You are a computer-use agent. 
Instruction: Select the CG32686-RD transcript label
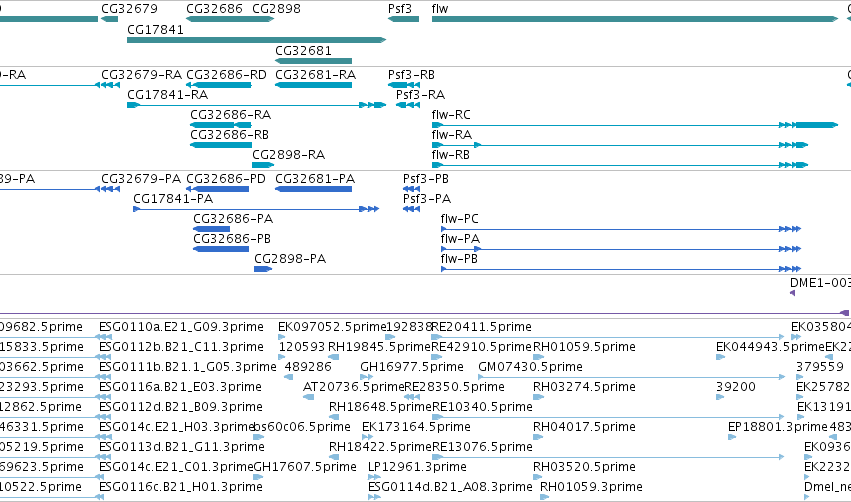(x=226, y=75)
